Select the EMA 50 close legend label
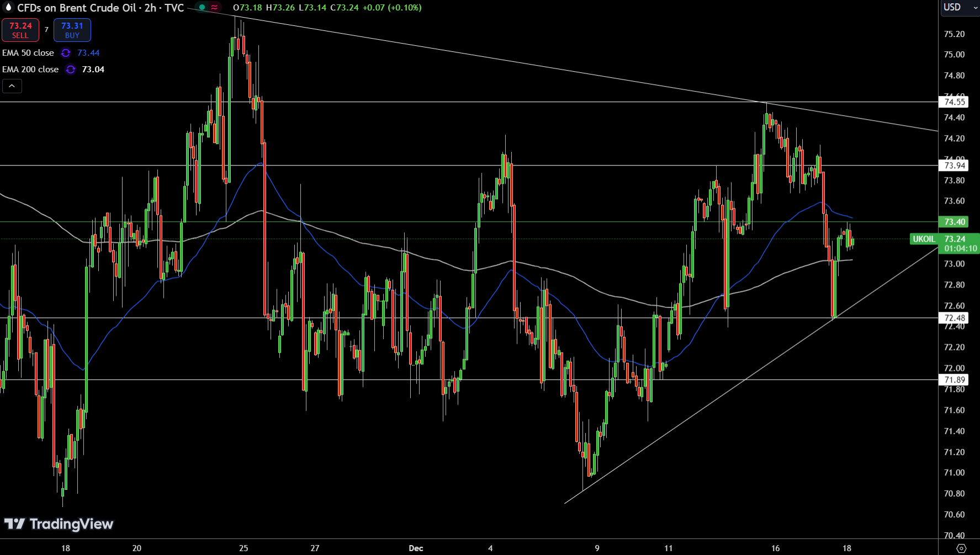The image size is (980, 555). pos(28,53)
